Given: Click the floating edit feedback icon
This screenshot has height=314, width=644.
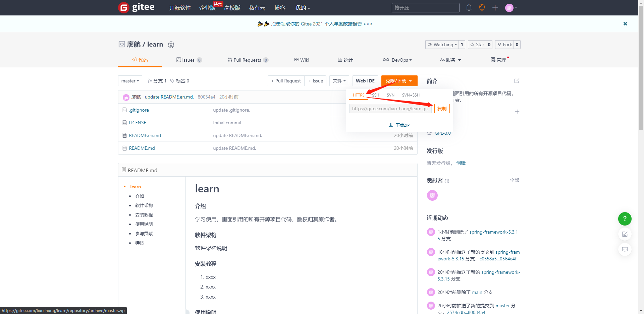Looking at the screenshot, I should point(625,234).
